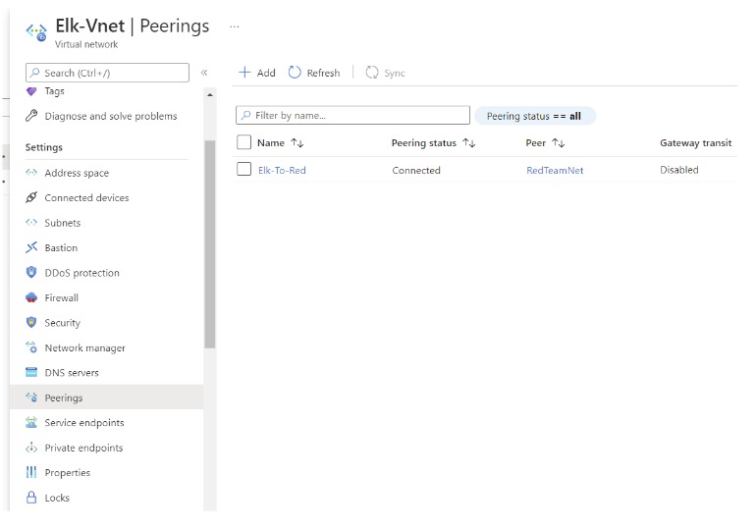The image size is (756, 532).
Task: Collapse the sidebar menu with double chevron
Action: tap(204, 73)
